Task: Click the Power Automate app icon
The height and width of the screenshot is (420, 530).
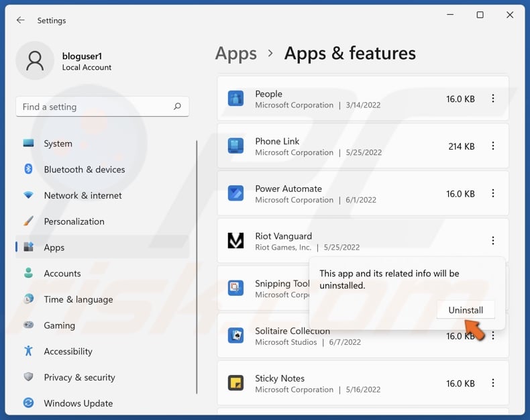Action: [x=235, y=193]
